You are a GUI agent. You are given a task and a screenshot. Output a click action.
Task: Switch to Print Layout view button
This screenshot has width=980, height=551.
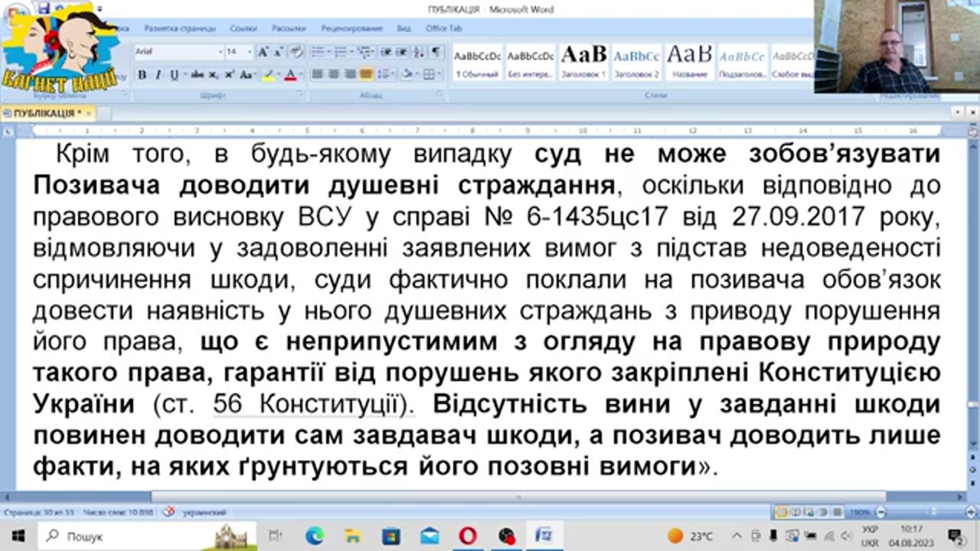click(x=782, y=512)
